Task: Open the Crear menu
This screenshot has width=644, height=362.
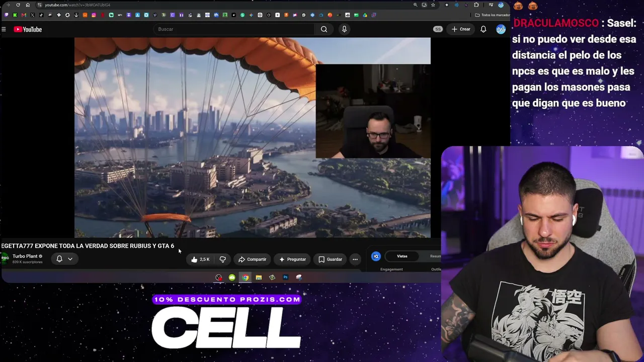Action: point(461,29)
